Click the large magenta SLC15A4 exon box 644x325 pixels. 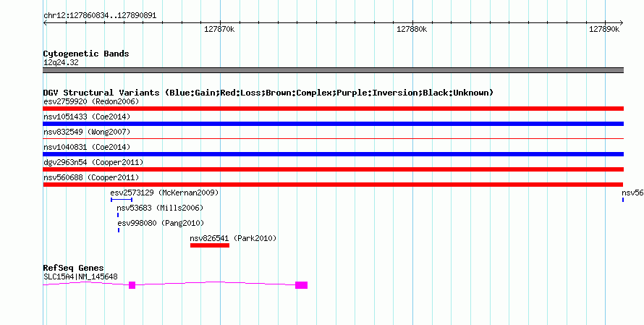point(302,285)
